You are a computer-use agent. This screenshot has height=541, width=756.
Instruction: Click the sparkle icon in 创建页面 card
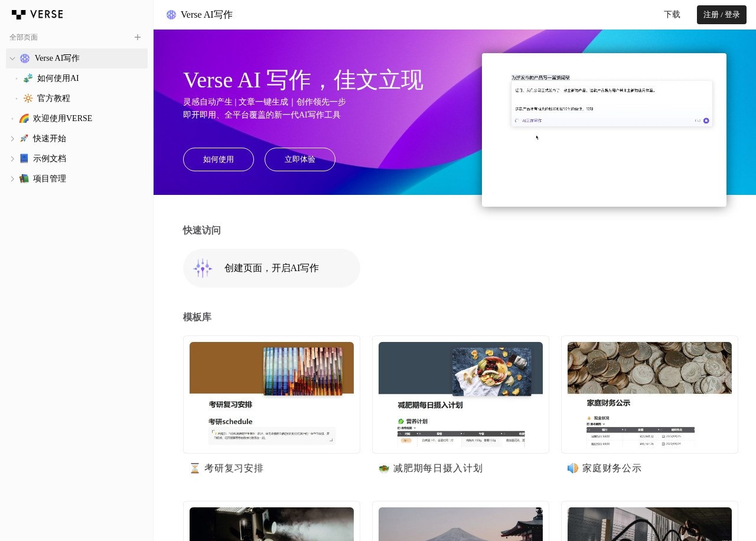coord(203,268)
